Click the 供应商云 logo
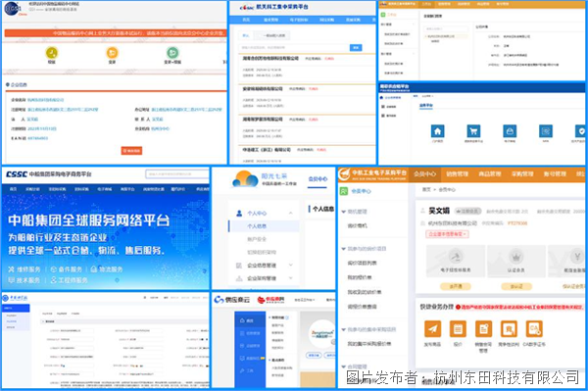Viewport: 588px width, 391px height. pos(231,300)
